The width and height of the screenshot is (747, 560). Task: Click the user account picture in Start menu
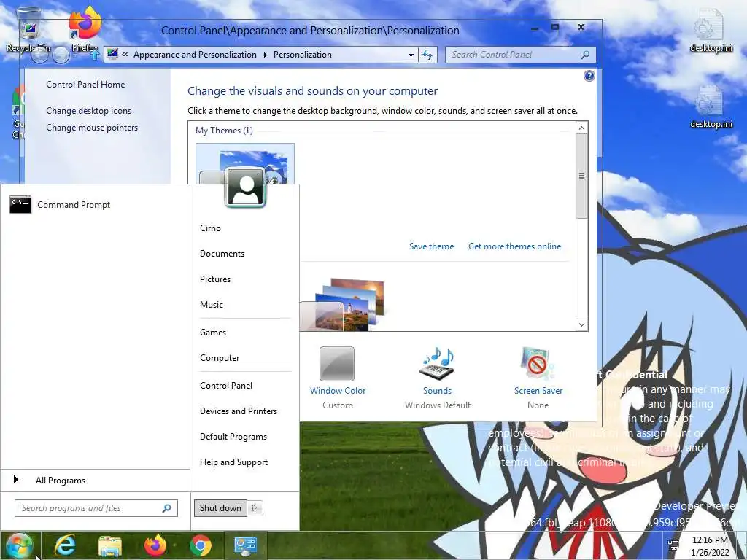(x=245, y=187)
